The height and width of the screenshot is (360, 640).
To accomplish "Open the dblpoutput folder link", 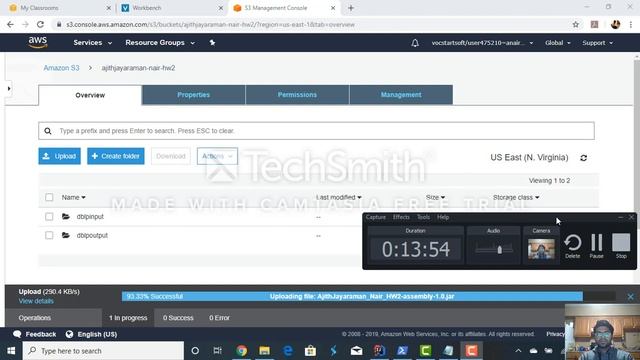I will (x=92, y=235).
